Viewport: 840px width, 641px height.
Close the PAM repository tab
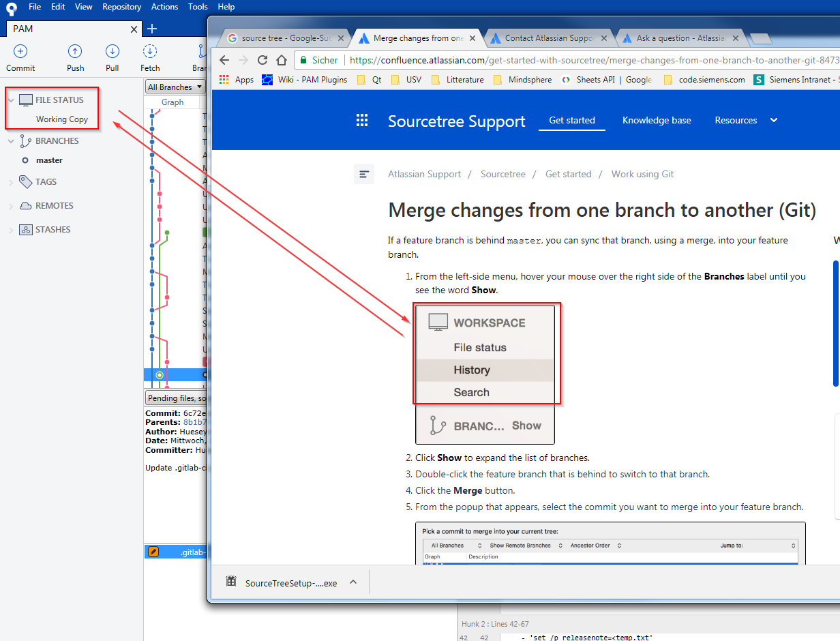(134, 29)
